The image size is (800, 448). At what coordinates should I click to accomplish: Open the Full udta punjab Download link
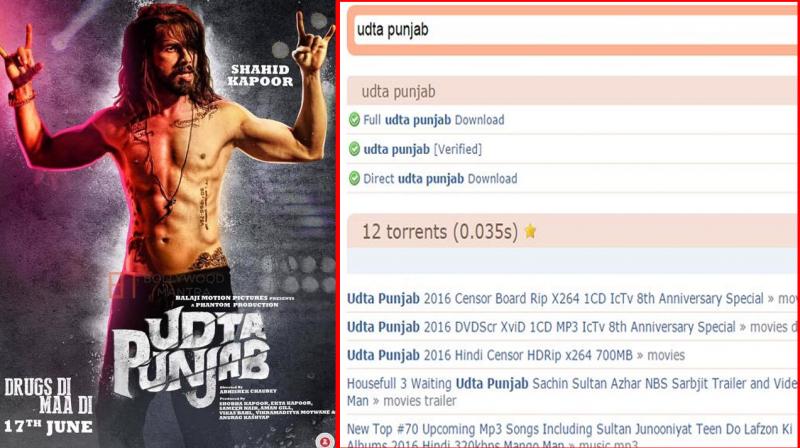point(434,120)
